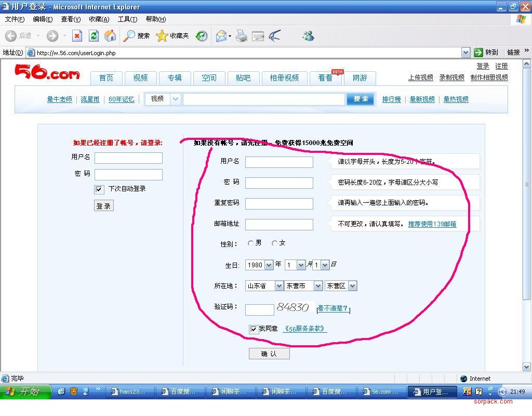
Task: Expand the 视频 search type dropdown
Action: [x=175, y=99]
